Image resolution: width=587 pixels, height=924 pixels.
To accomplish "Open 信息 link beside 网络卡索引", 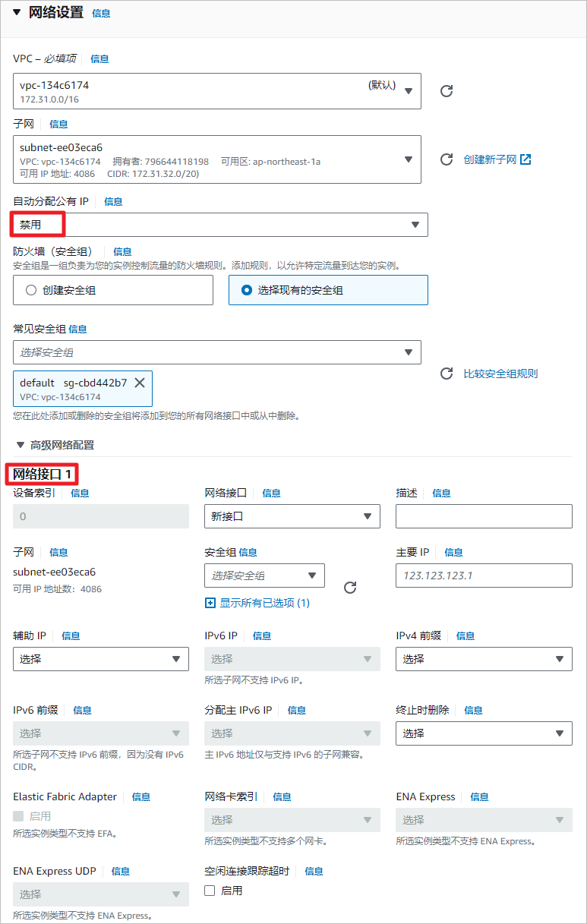I will tap(282, 796).
